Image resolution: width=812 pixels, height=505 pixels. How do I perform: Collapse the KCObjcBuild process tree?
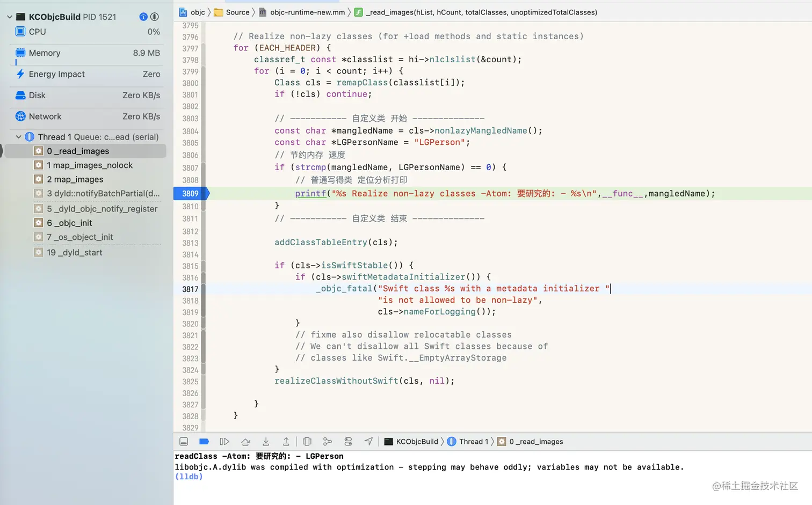[x=10, y=17]
